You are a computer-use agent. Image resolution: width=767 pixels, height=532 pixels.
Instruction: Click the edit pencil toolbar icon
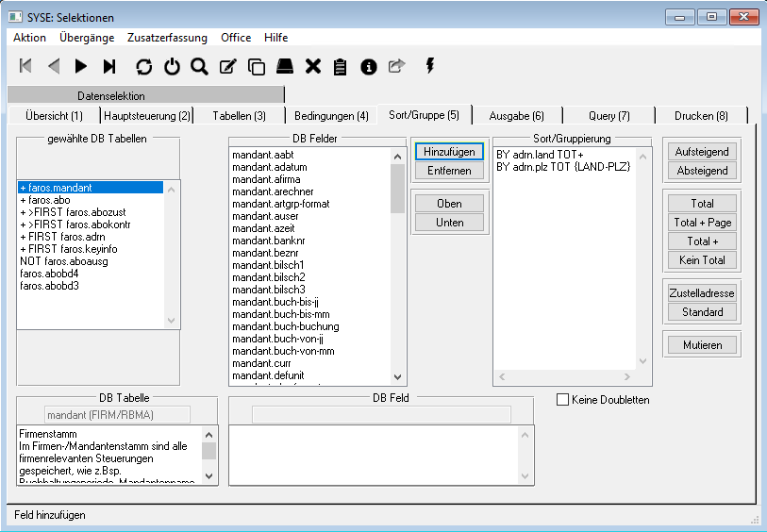click(227, 66)
